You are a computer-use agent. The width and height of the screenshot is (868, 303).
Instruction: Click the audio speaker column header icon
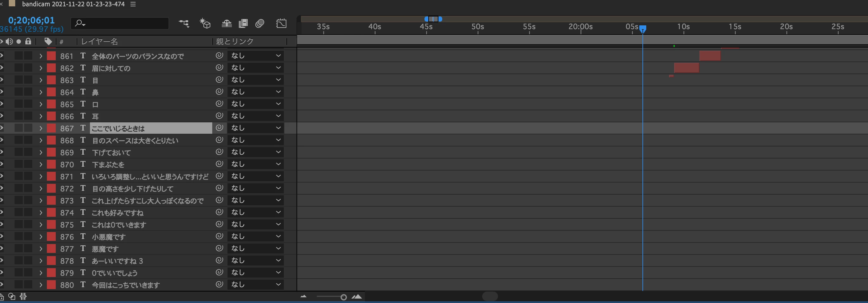click(9, 42)
